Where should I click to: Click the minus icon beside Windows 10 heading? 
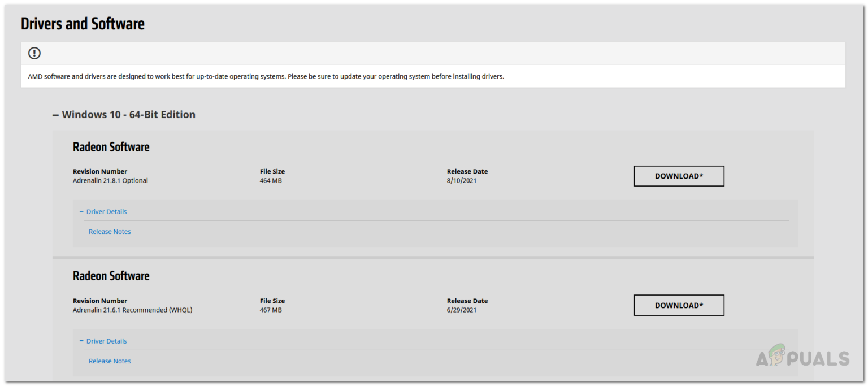(55, 115)
